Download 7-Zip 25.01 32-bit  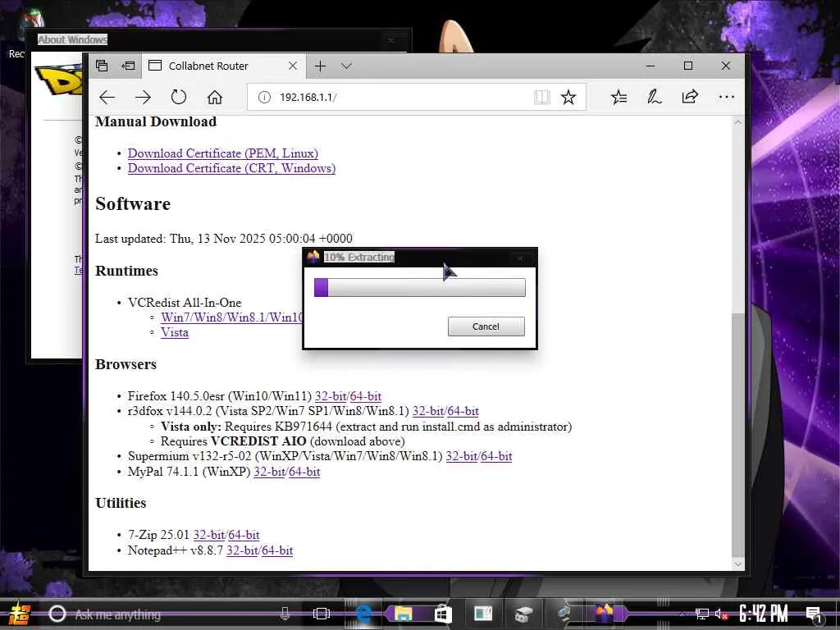pos(208,535)
